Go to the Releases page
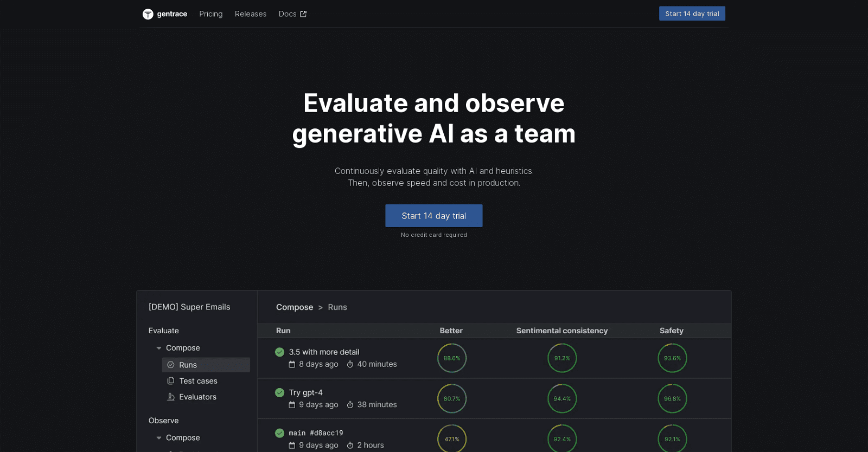Viewport: 868px width, 452px height. [x=250, y=14]
